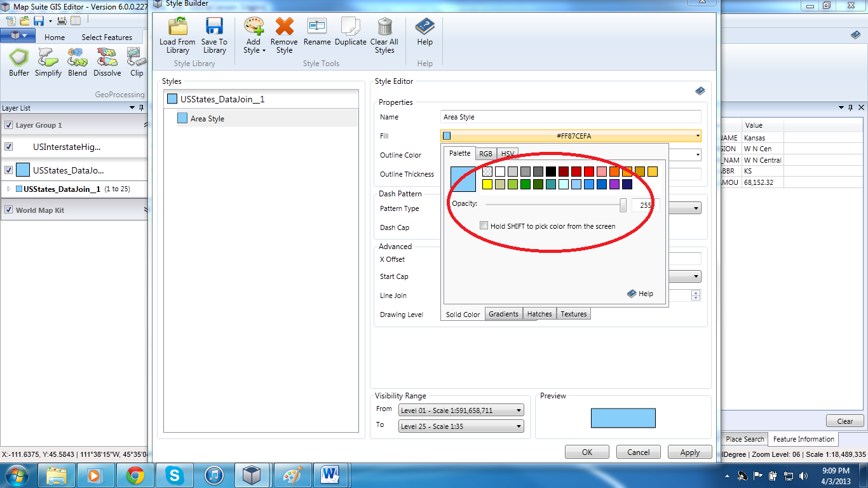Switch to the RGB color tab
This screenshot has width=868, height=488.
pyautogui.click(x=485, y=154)
